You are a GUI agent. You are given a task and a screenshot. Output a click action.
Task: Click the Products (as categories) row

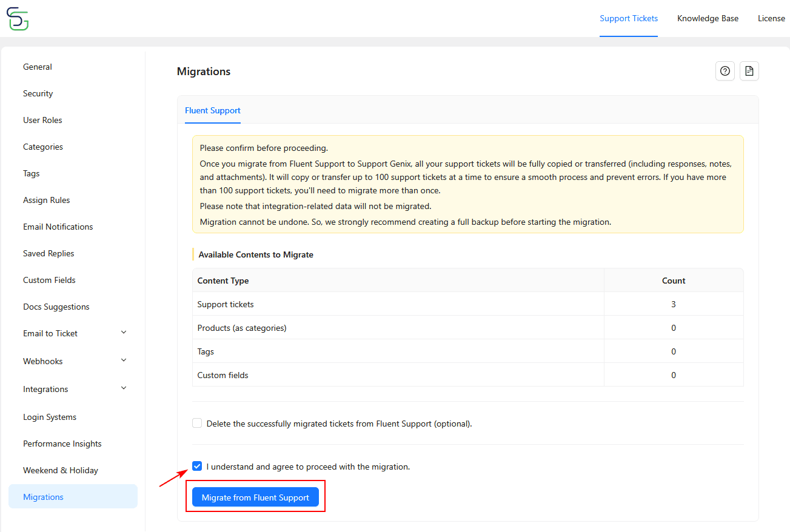tap(468, 328)
